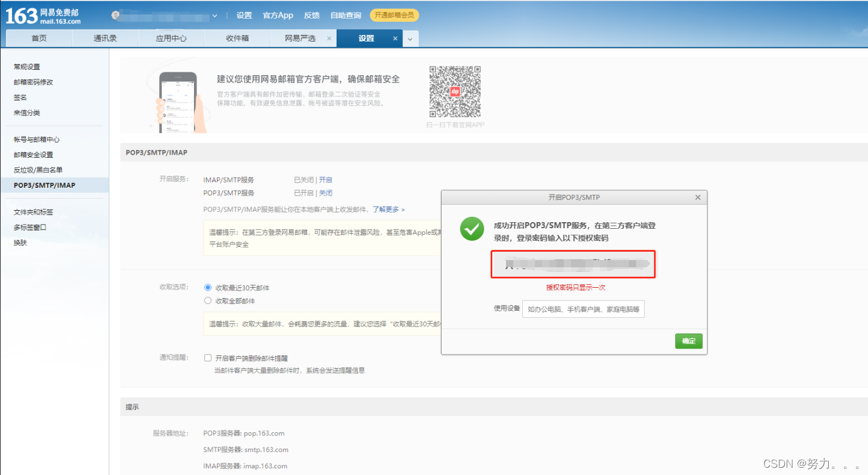Screen dimensions: 868x475
Task: Switch to 收件箱 tab
Action: pos(237,38)
